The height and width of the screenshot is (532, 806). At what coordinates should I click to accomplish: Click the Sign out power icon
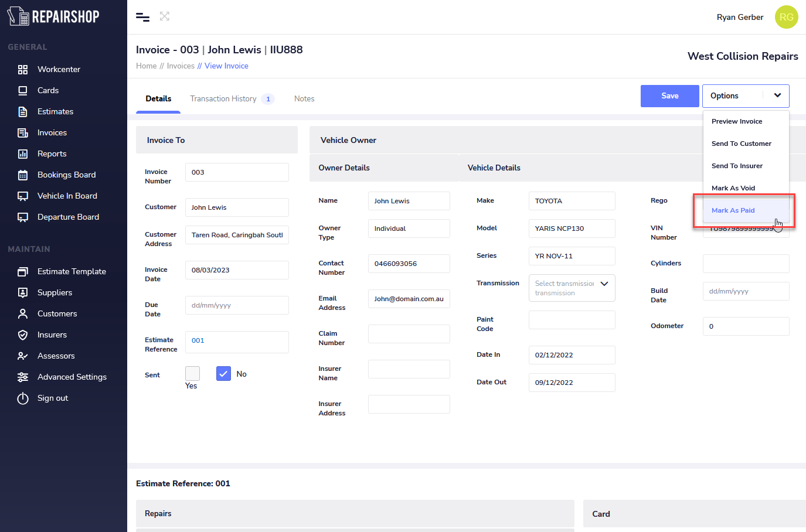click(23, 398)
